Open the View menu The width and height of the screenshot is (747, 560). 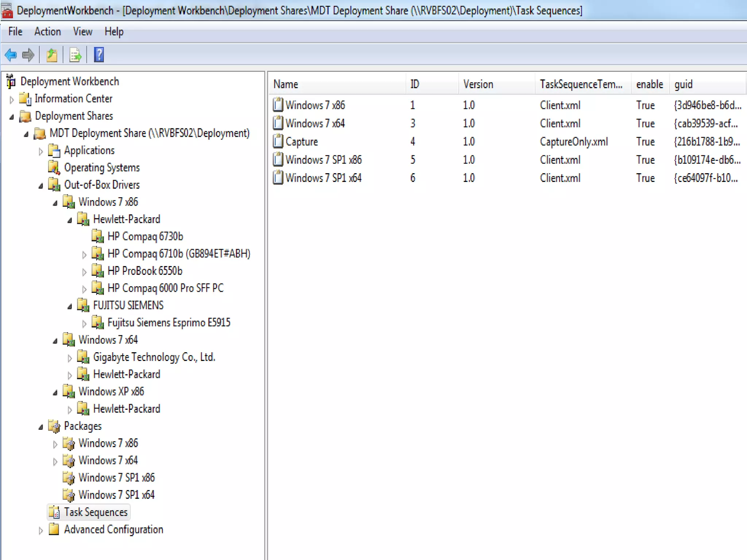click(x=82, y=32)
